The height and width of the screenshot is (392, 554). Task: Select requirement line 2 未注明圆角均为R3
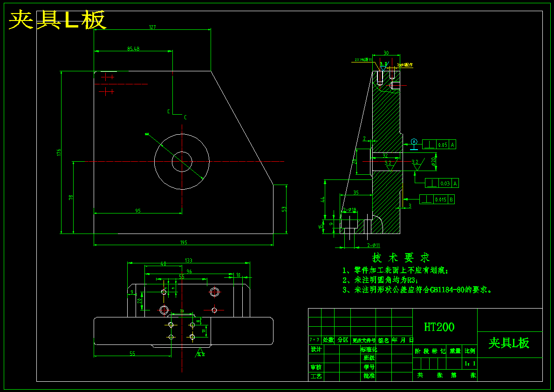381,280
